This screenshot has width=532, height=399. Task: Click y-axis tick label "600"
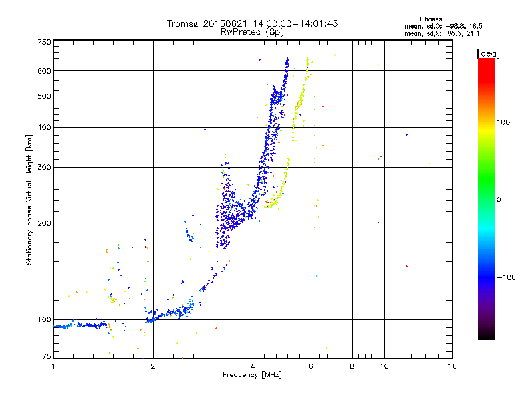[44, 71]
